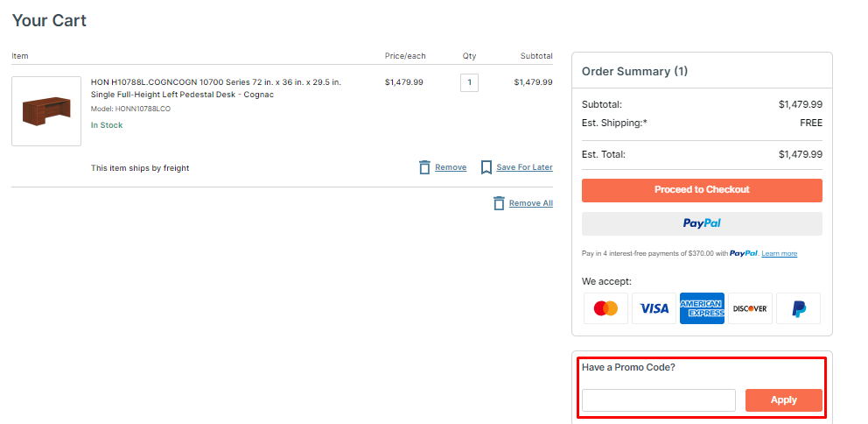Open the HON Pedestal Desk product title
Screen dimensions: 868x424
[x=216, y=88]
